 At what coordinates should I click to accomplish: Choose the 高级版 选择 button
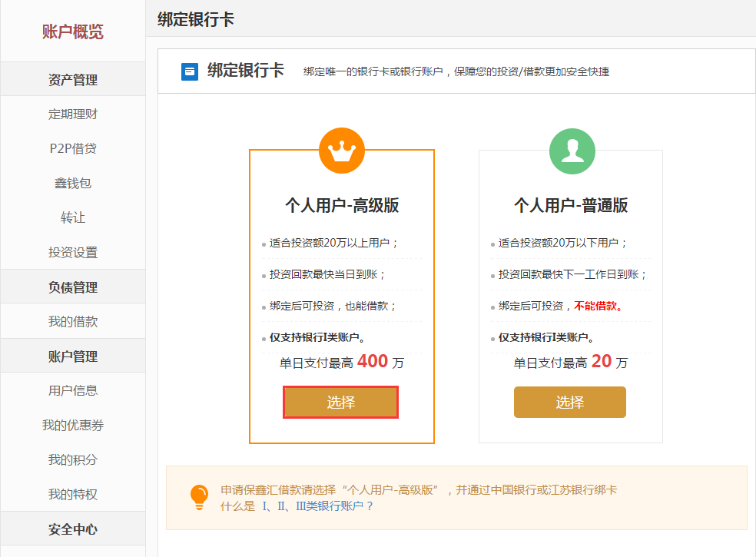point(340,403)
